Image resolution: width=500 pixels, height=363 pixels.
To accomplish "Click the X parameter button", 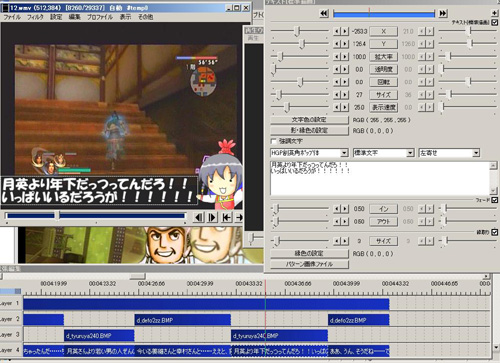I will click(384, 31).
